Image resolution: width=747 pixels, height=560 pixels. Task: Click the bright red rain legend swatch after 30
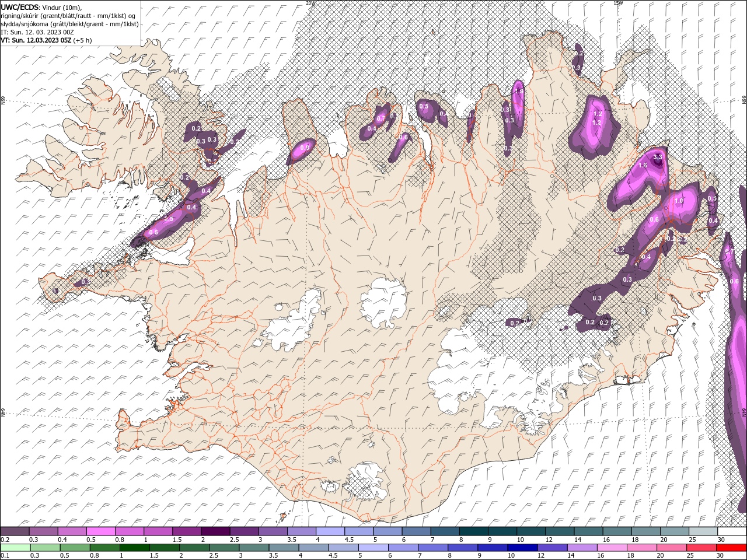(731, 547)
